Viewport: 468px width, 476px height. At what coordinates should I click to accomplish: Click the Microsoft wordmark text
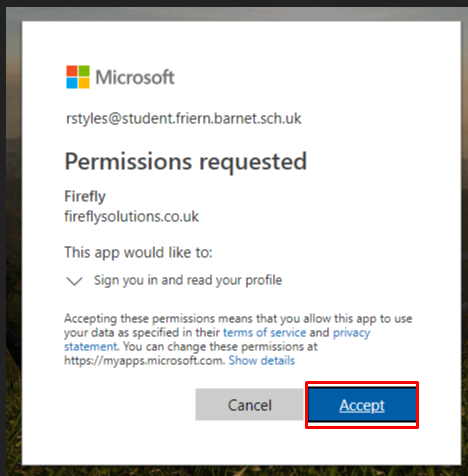click(x=135, y=77)
